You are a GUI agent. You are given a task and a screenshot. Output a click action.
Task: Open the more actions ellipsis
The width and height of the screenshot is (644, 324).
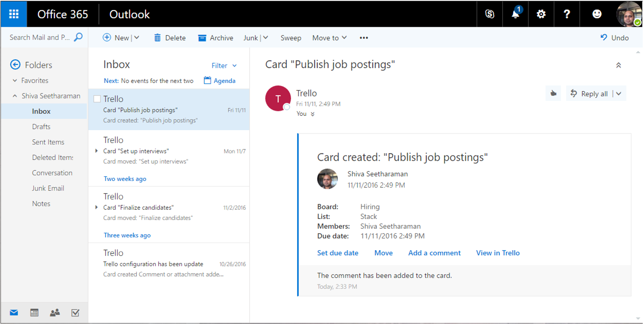(364, 38)
